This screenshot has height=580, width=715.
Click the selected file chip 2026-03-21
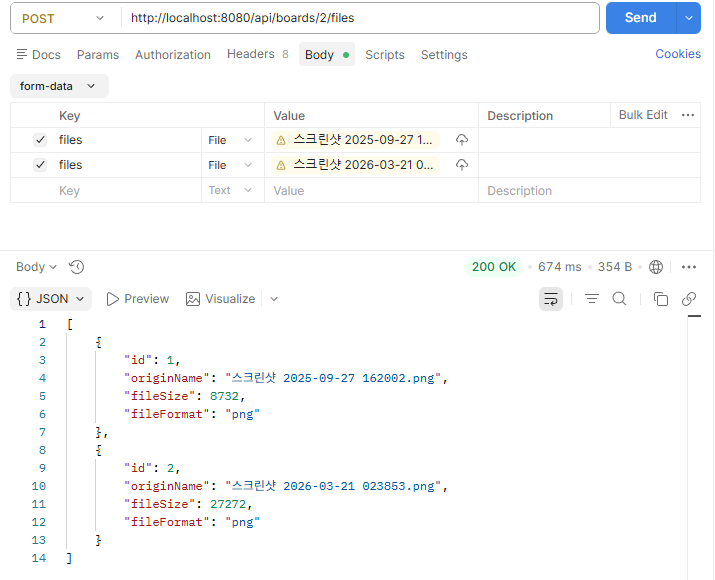coord(356,165)
